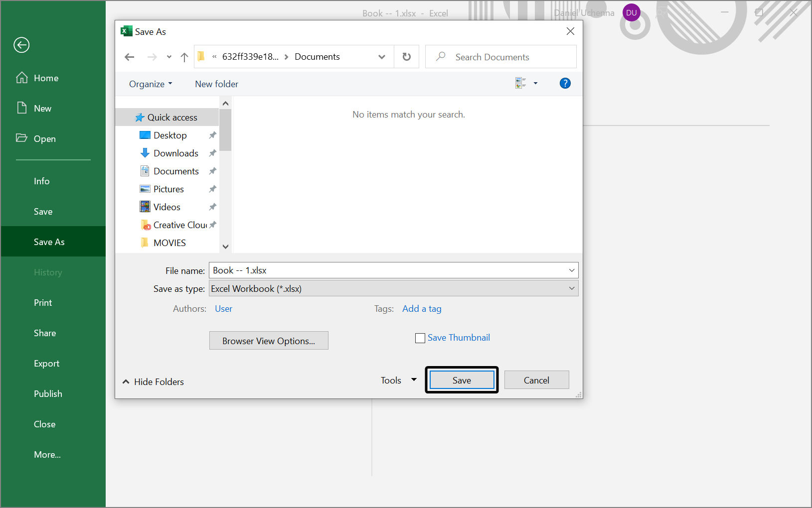Click the Open folder icon in sidebar
Viewport: 812px width, 508px height.
pyautogui.click(x=22, y=138)
